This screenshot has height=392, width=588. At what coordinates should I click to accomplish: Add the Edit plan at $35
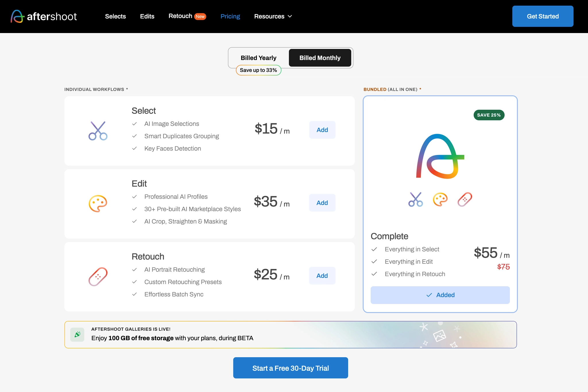pyautogui.click(x=322, y=203)
